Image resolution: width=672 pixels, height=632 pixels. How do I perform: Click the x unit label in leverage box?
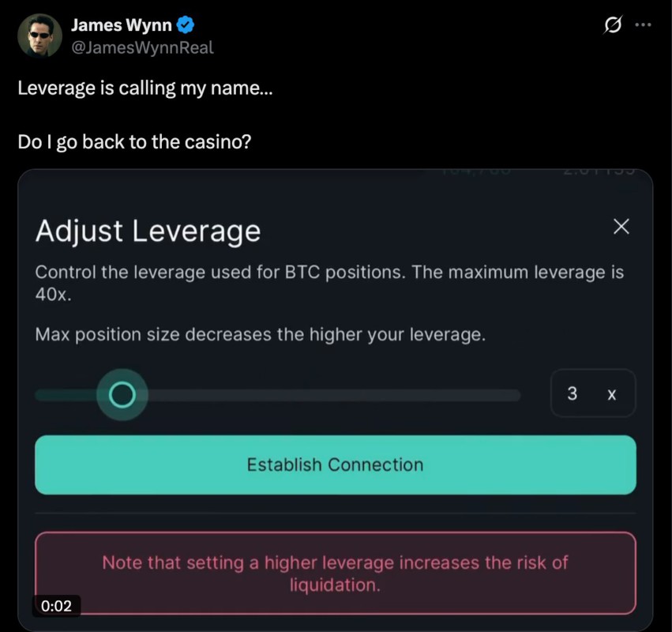(x=611, y=394)
